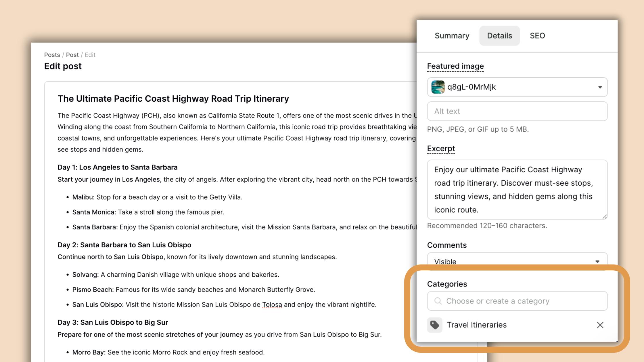Image resolution: width=644 pixels, height=362 pixels.
Task: Remove the Travel Itineraries category
Action: (600, 325)
